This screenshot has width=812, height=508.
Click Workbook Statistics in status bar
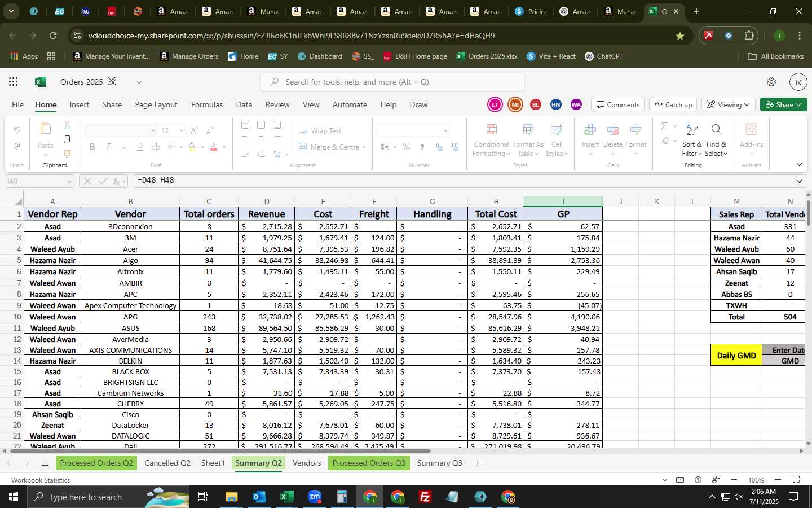tap(41, 480)
